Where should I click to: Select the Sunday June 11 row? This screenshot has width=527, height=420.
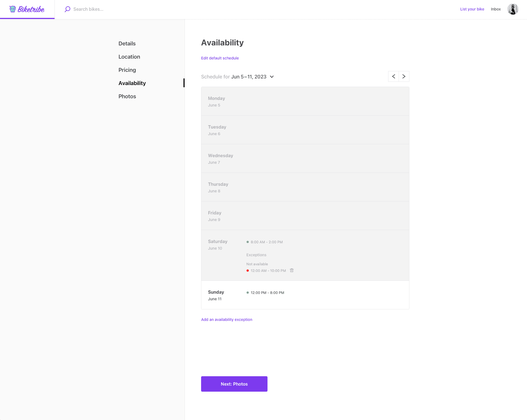(x=305, y=295)
